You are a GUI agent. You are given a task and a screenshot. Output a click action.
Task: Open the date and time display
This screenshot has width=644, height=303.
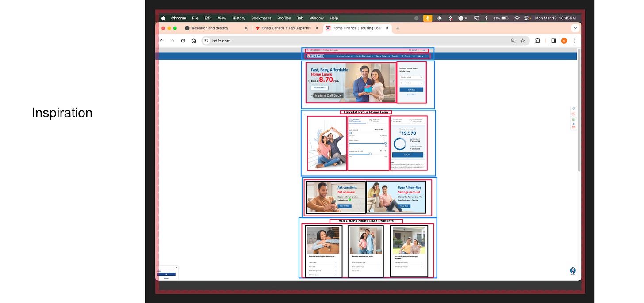click(x=555, y=18)
